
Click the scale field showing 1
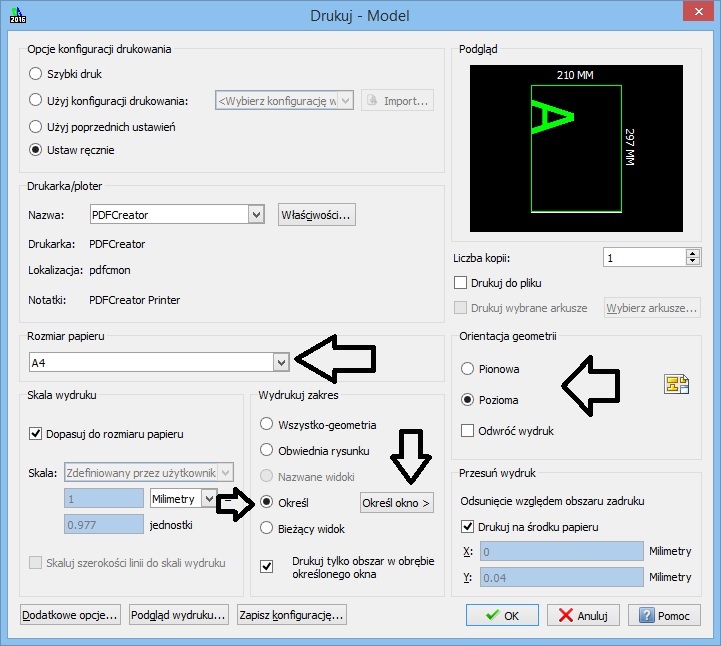[104, 499]
